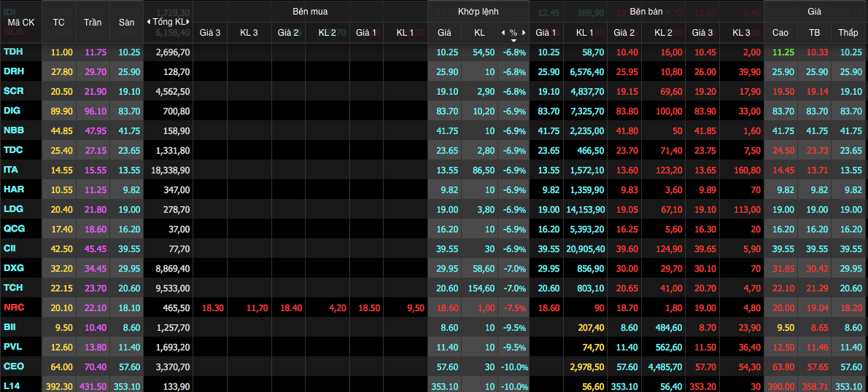Image resolution: width=868 pixels, height=392 pixels.
Task: Open the NRC stock symbol
Action: click(x=13, y=308)
